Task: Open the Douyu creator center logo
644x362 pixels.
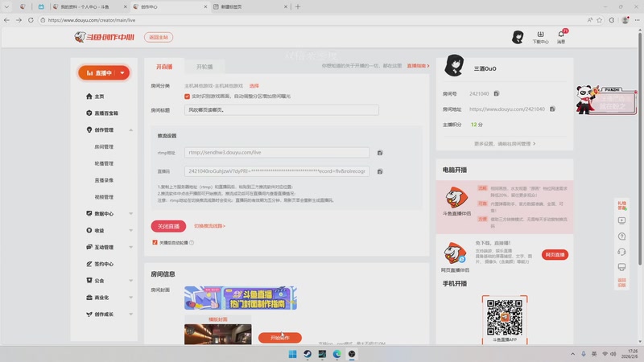Action: [105, 37]
